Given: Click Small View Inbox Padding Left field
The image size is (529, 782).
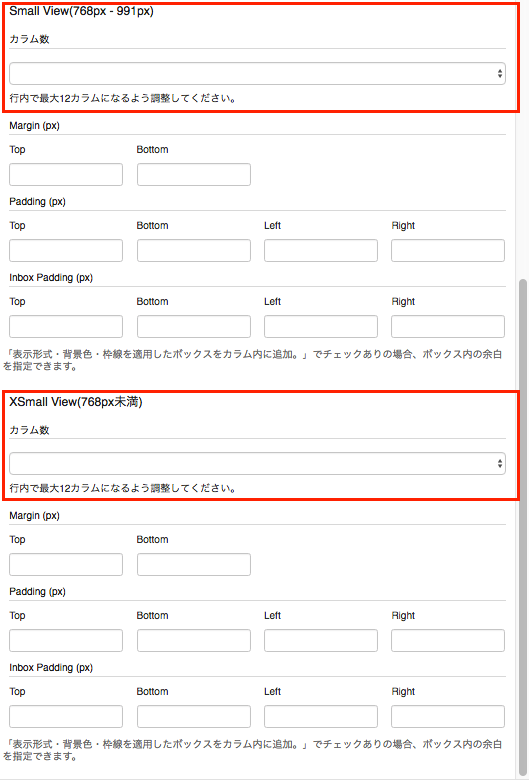Looking at the screenshot, I should pyautogui.click(x=321, y=326).
